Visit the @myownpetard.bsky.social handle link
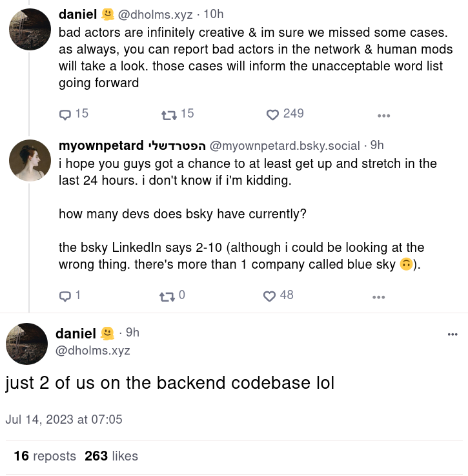468x476 pixels. coord(285,145)
